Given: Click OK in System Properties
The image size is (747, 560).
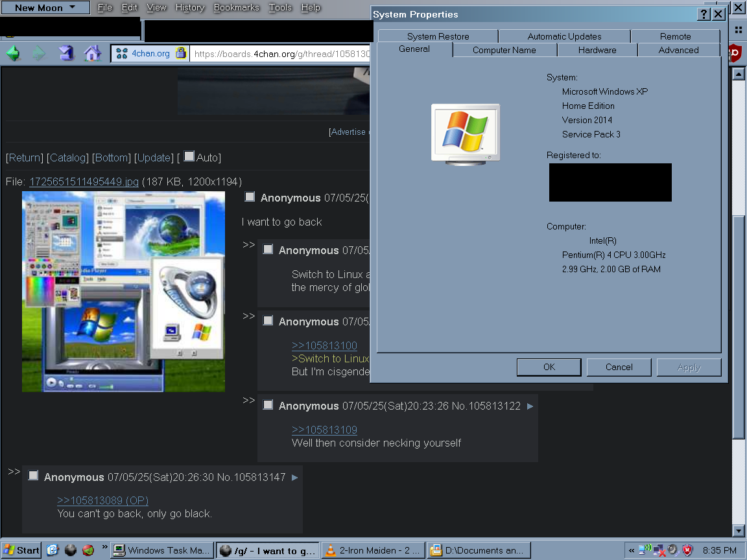Looking at the screenshot, I should [549, 367].
